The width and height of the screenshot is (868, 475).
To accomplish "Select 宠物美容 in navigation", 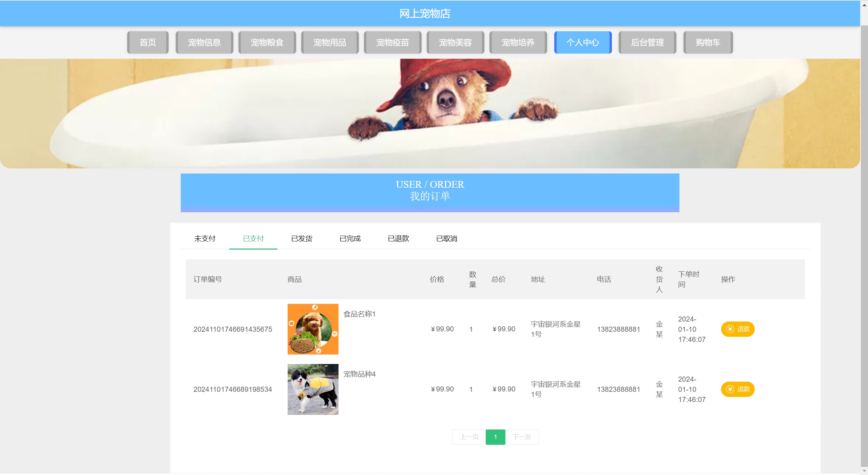I will pyautogui.click(x=455, y=42).
